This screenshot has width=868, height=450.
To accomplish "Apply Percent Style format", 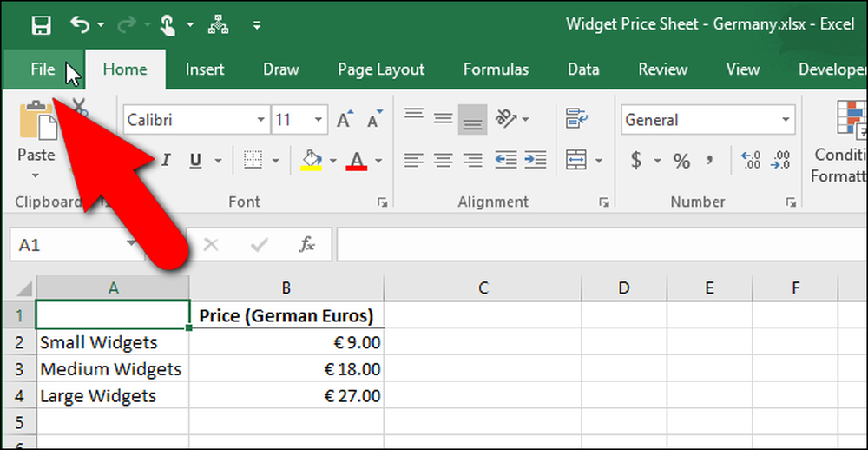I will click(681, 161).
